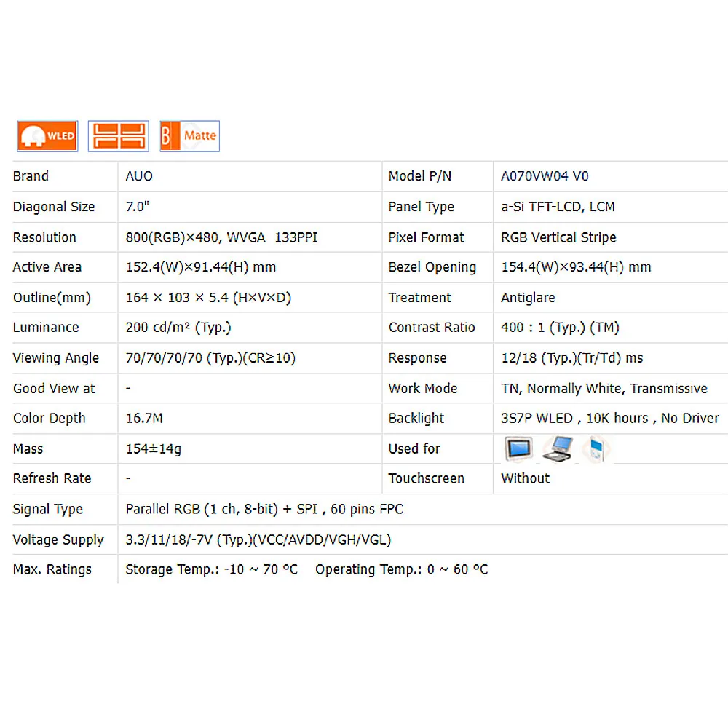728x728 pixels.
Task: Click the 'Refresh Rate' label
Action: (x=52, y=478)
